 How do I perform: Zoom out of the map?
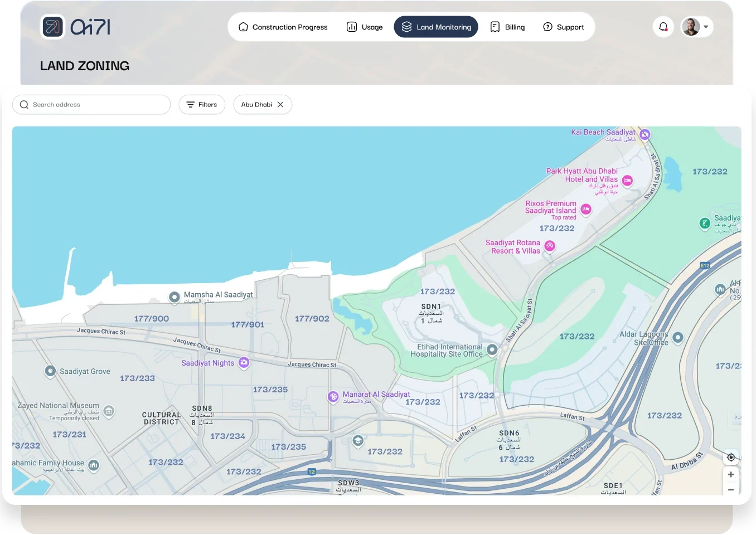click(x=731, y=489)
